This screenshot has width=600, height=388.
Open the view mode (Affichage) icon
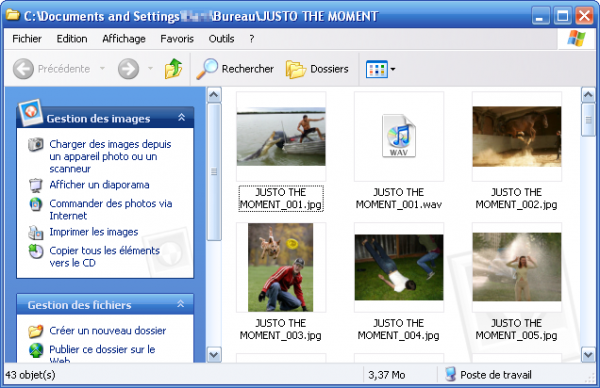point(377,69)
